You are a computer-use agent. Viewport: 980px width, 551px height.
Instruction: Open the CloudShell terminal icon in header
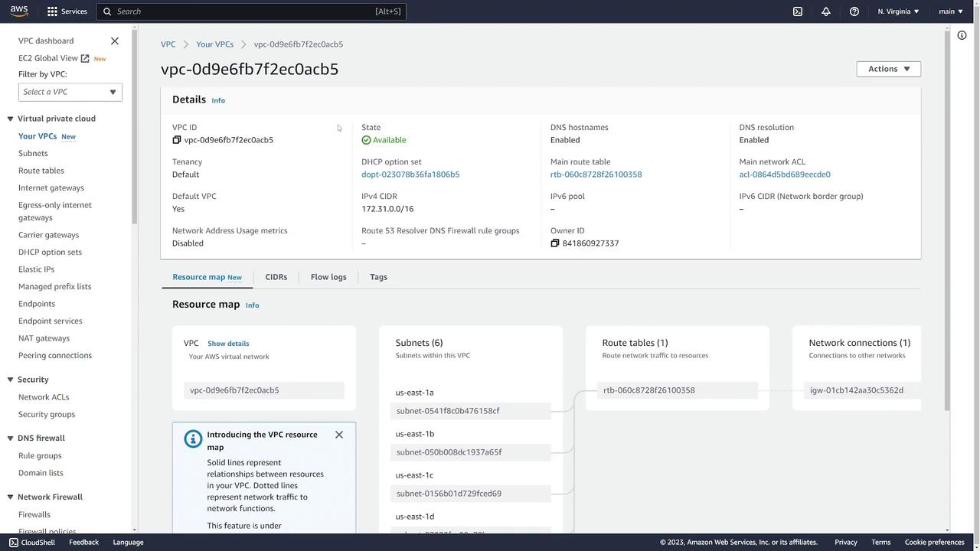pyautogui.click(x=798, y=11)
